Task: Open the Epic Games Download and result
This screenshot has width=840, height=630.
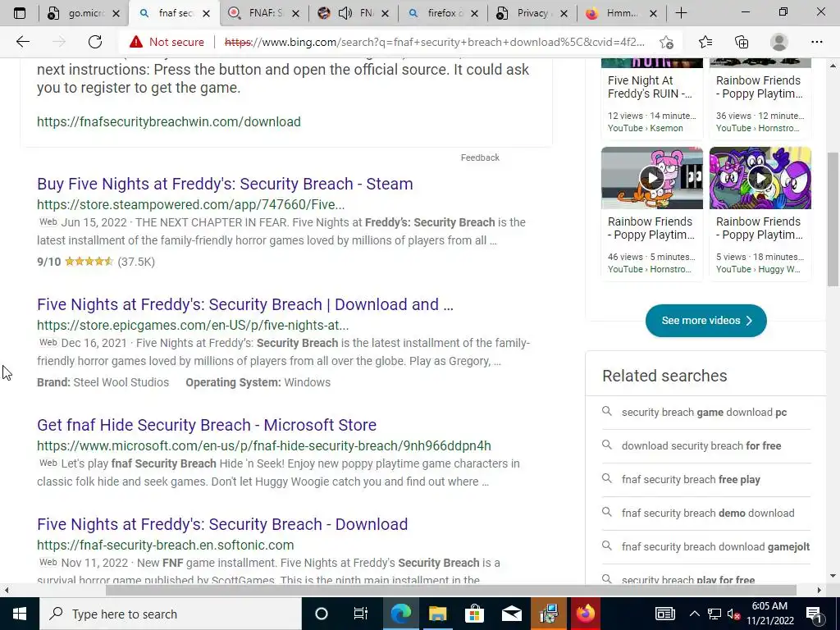Action: (245, 304)
